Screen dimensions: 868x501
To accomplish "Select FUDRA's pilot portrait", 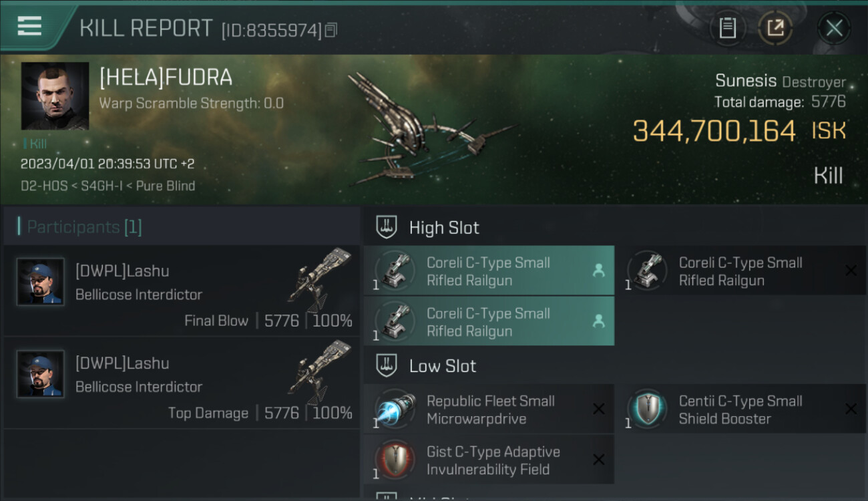I will pos(55,96).
